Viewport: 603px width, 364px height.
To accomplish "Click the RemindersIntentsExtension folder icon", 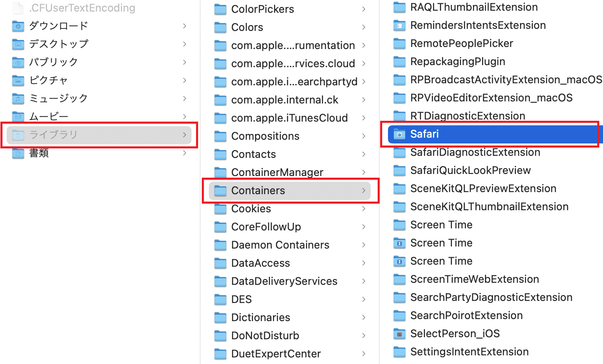I will tap(400, 26).
